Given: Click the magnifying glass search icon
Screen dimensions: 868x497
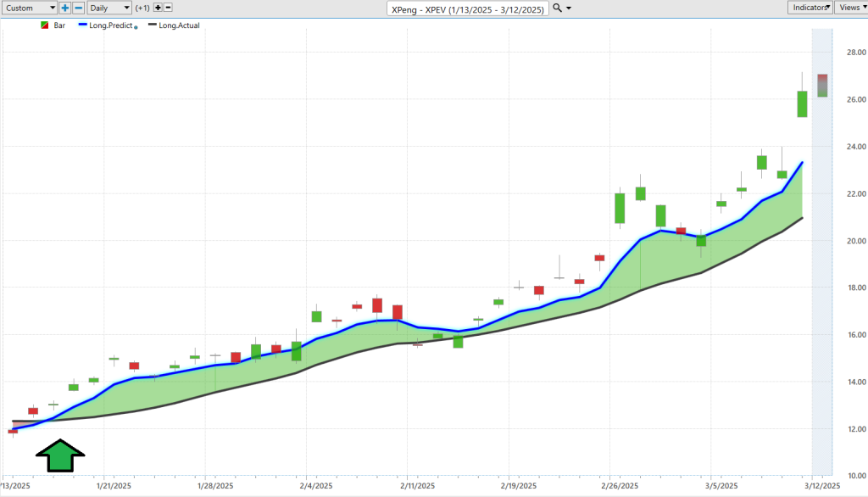Looking at the screenshot, I should pos(556,8).
